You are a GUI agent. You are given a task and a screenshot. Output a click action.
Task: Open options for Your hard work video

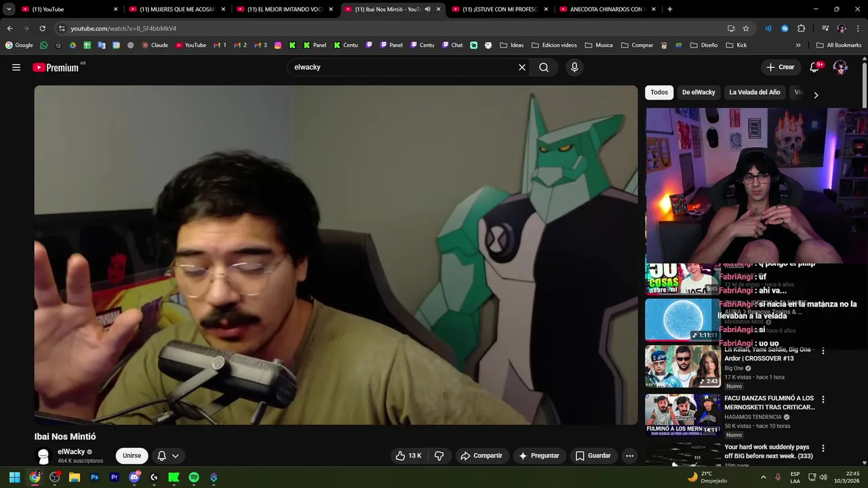pyautogui.click(x=823, y=449)
